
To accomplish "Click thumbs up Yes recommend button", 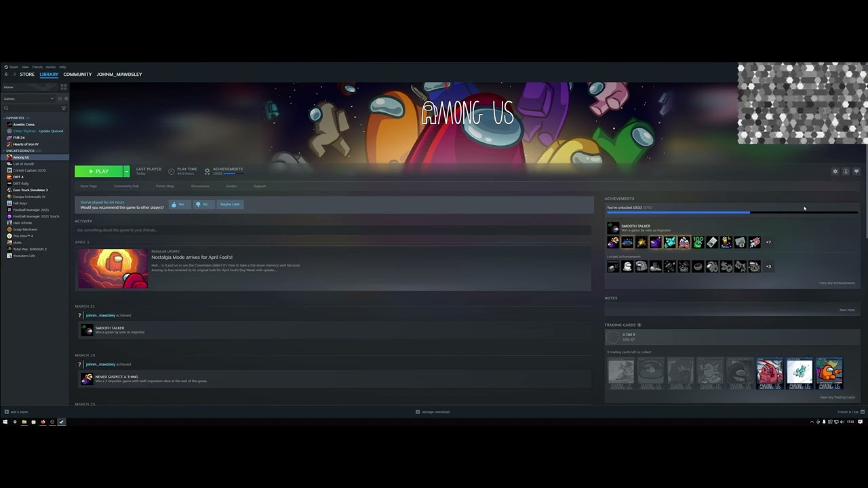I will coord(178,204).
